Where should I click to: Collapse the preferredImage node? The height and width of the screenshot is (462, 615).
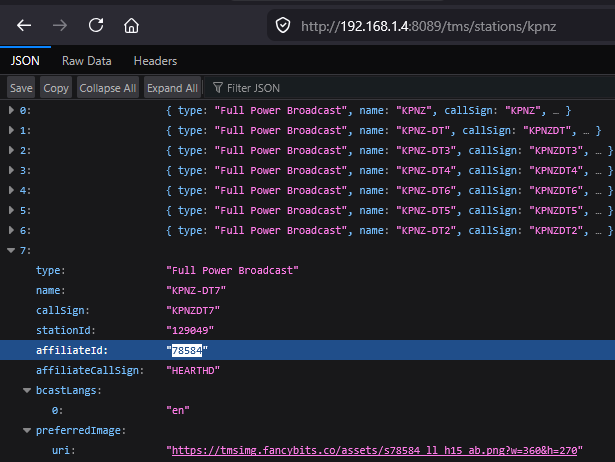click(x=27, y=430)
